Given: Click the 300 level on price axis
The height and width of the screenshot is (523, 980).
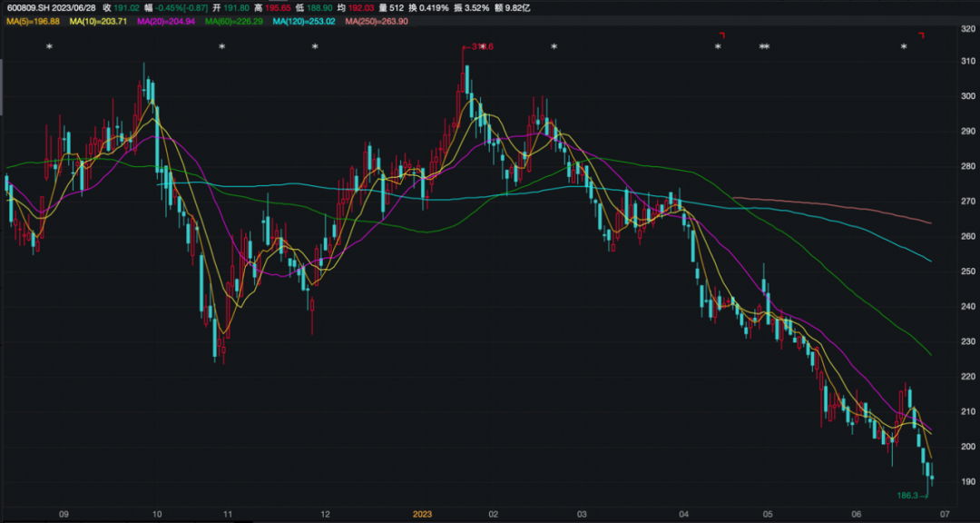Looking at the screenshot, I should pos(967,96).
